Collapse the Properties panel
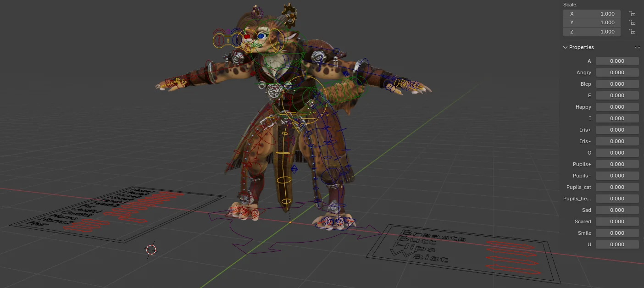This screenshot has height=288, width=644. click(x=565, y=47)
